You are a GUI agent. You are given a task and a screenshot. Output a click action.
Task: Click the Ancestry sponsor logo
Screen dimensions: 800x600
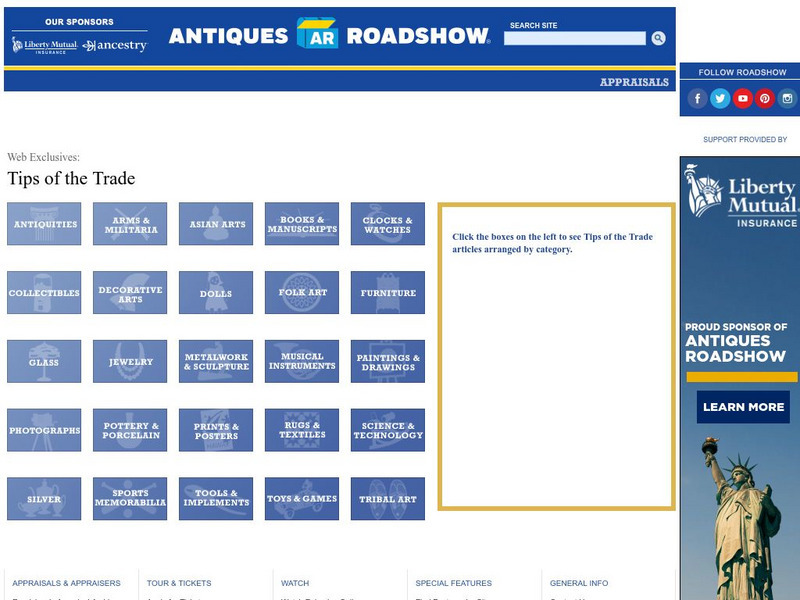pos(115,45)
